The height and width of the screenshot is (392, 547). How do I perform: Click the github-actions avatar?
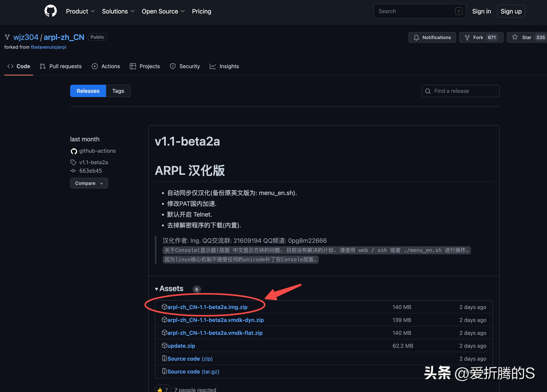pyautogui.click(x=74, y=151)
